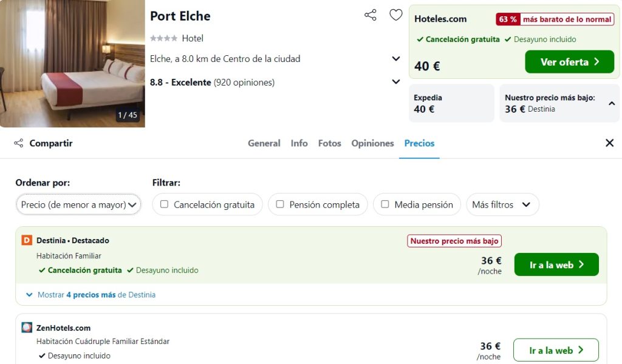622x364 pixels.
Task: Open the 'Precio (de menor a mayor)' sort dropdown
Action: click(x=78, y=204)
